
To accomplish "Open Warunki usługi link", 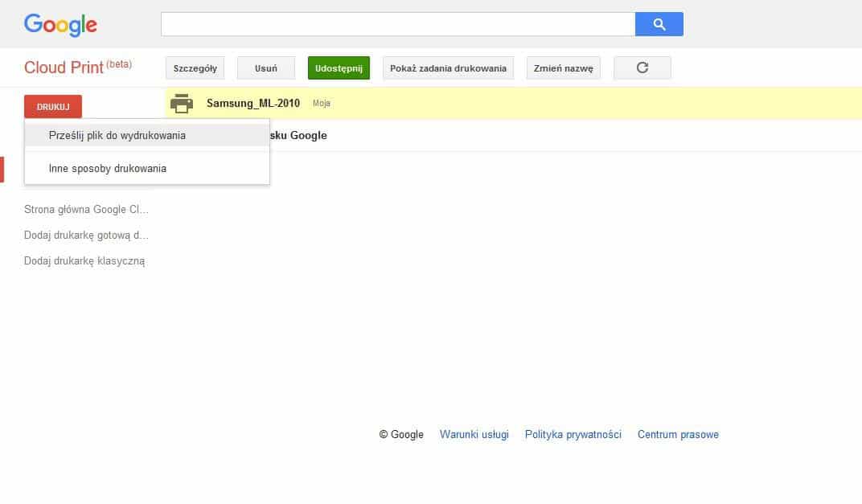I will pos(474,434).
